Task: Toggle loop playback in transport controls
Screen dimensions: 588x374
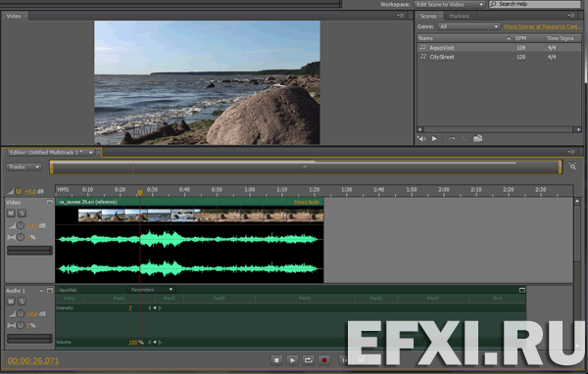Action: pos(308,360)
